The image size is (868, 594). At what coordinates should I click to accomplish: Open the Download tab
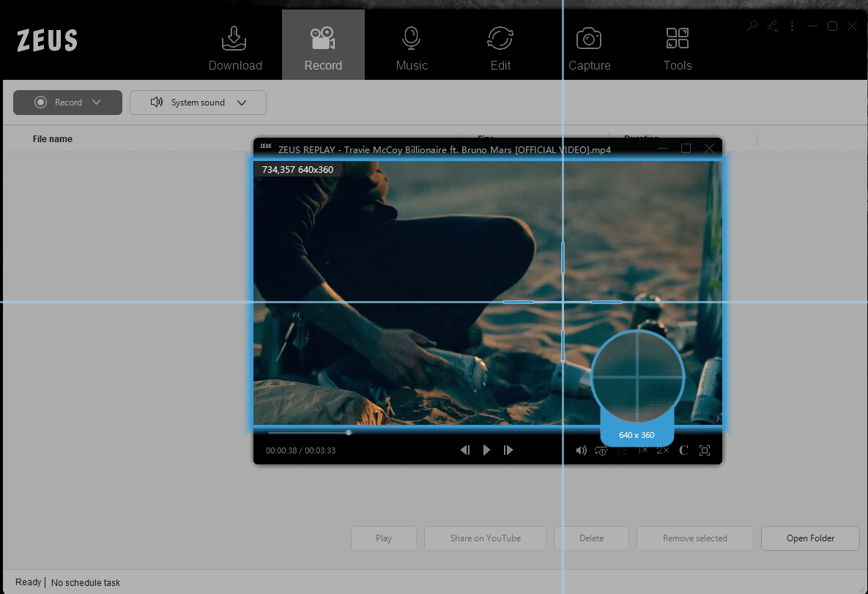tap(234, 49)
